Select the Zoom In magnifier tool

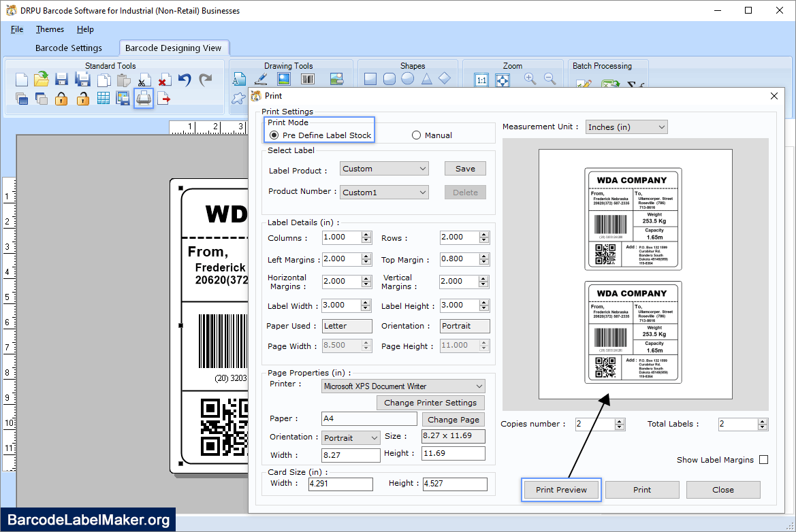pyautogui.click(x=529, y=78)
